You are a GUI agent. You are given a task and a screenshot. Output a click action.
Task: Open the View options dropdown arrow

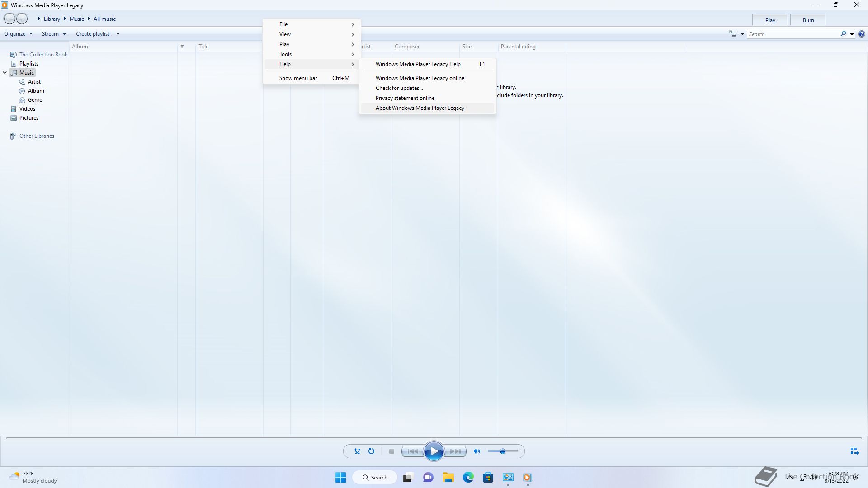click(742, 34)
